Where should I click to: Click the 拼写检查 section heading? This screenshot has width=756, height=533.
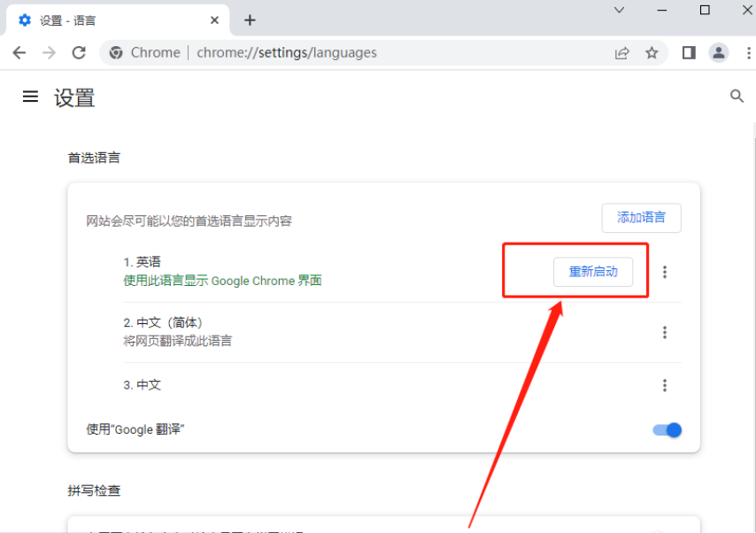point(94,491)
